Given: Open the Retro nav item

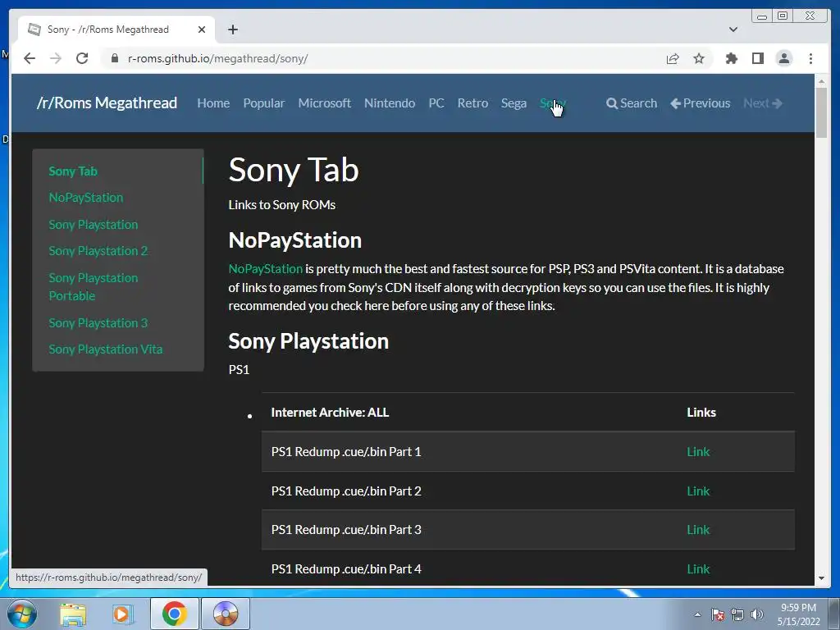Looking at the screenshot, I should coord(472,103).
